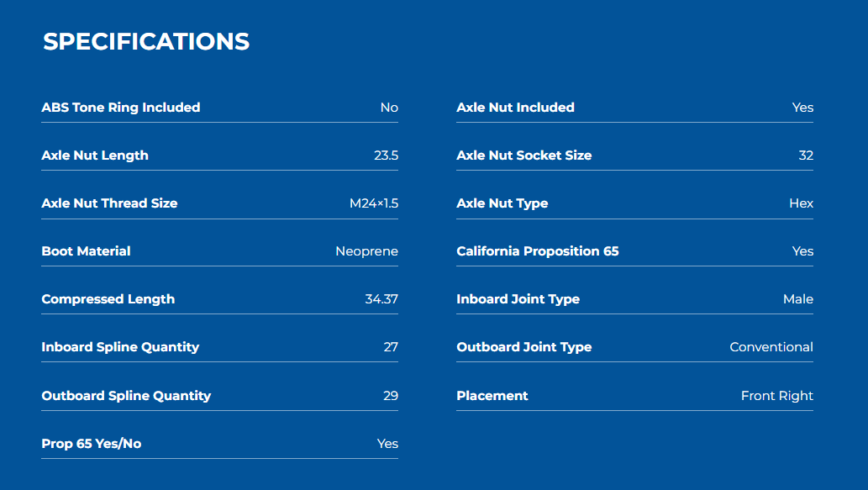The height and width of the screenshot is (490, 868).
Task: Click the SPECIFICATIONS heading
Action: (x=146, y=41)
